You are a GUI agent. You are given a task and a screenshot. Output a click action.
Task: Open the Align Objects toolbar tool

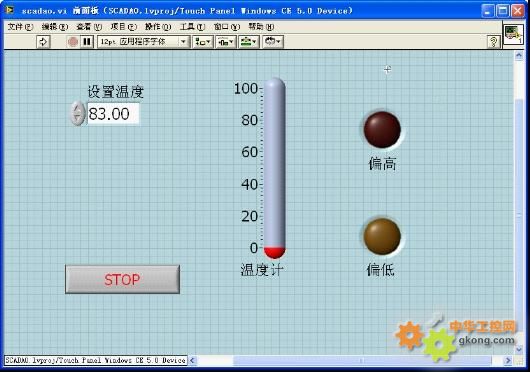point(203,42)
